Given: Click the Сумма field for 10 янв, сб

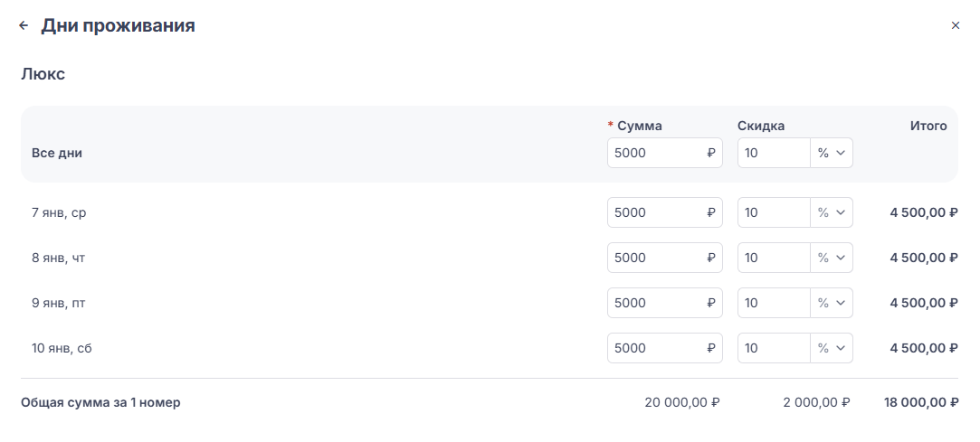Looking at the screenshot, I should pyautogui.click(x=655, y=348).
